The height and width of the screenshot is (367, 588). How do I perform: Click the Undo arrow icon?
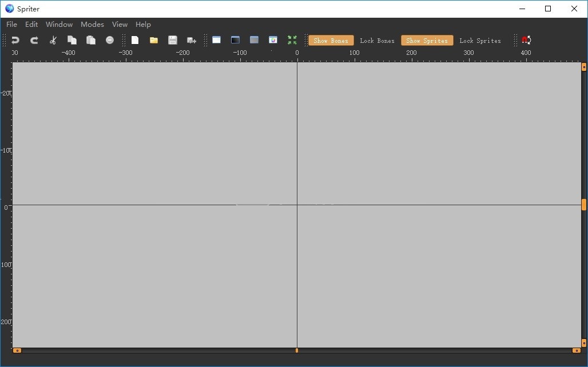(x=15, y=40)
